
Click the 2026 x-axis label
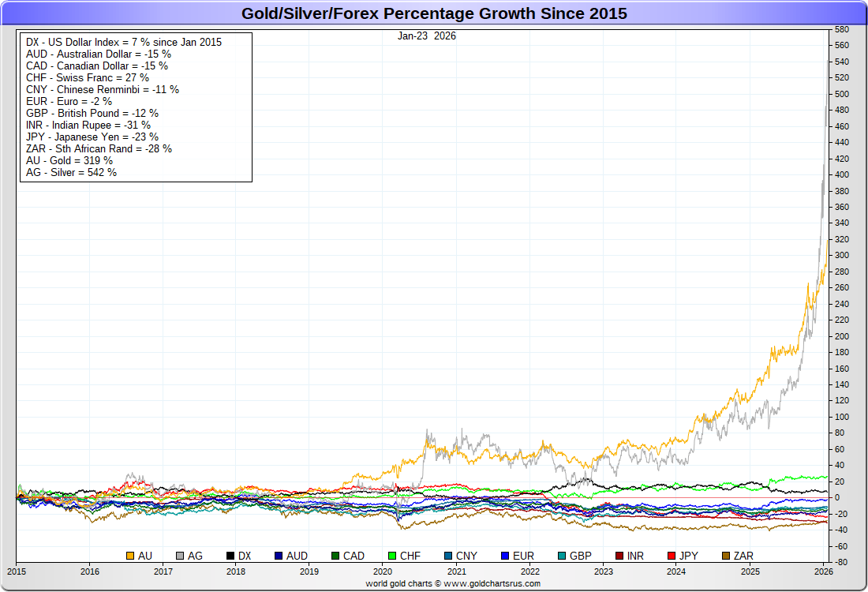click(x=824, y=571)
